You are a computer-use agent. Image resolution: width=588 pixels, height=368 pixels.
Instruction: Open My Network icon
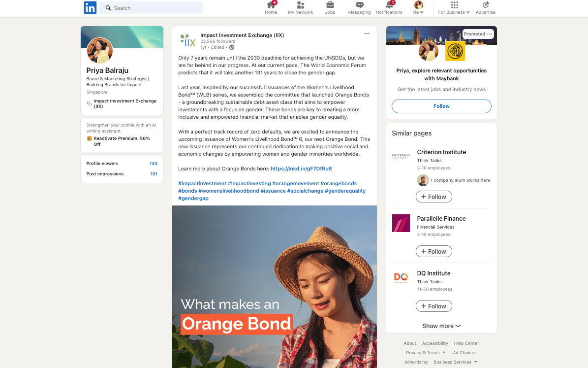[x=300, y=5]
